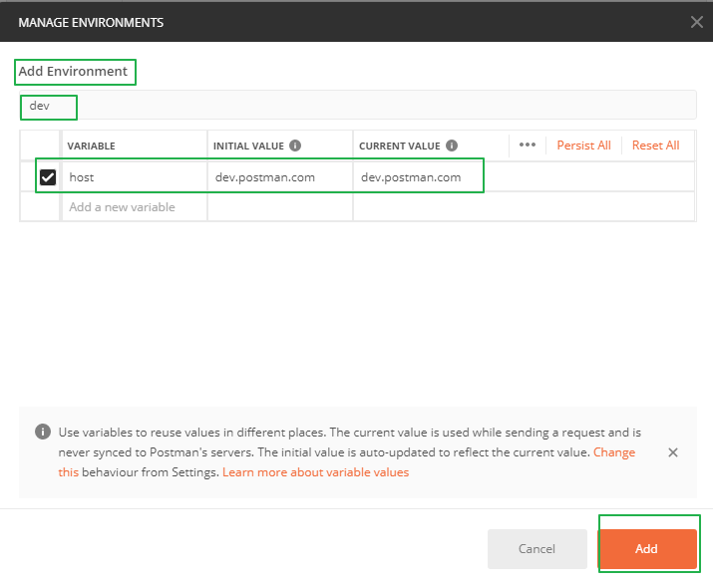Click the Current Value info icon
The image size is (713, 588).
pos(452,146)
